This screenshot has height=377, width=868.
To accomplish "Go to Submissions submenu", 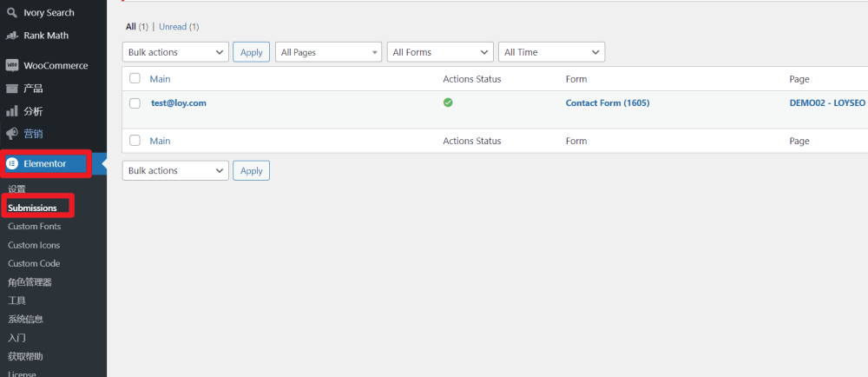I will tap(32, 208).
